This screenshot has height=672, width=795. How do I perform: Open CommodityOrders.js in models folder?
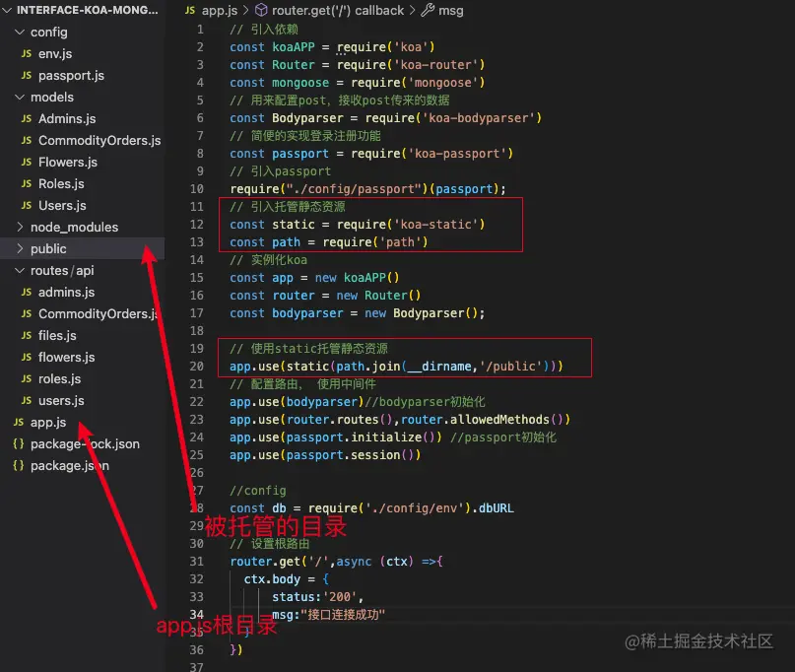click(x=99, y=141)
